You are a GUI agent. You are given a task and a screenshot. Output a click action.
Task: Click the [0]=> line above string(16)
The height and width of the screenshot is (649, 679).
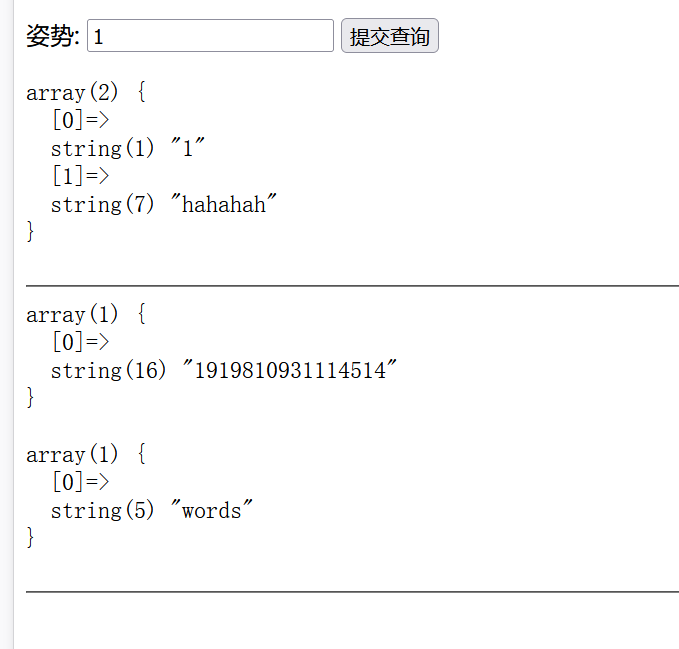point(81,342)
